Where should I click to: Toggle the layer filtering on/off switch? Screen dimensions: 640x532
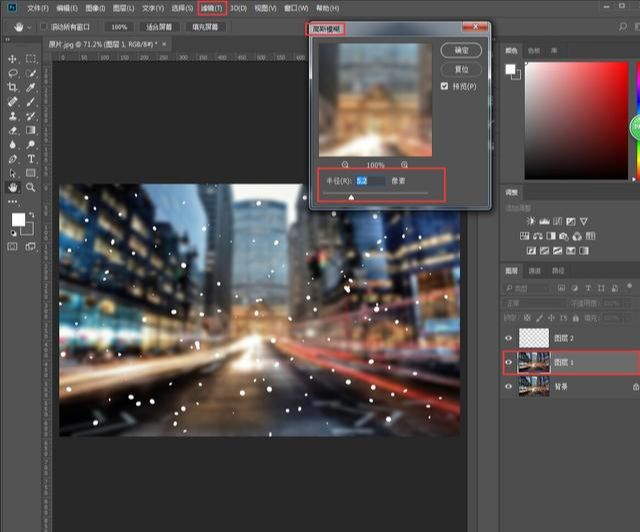pyautogui.click(x=629, y=286)
